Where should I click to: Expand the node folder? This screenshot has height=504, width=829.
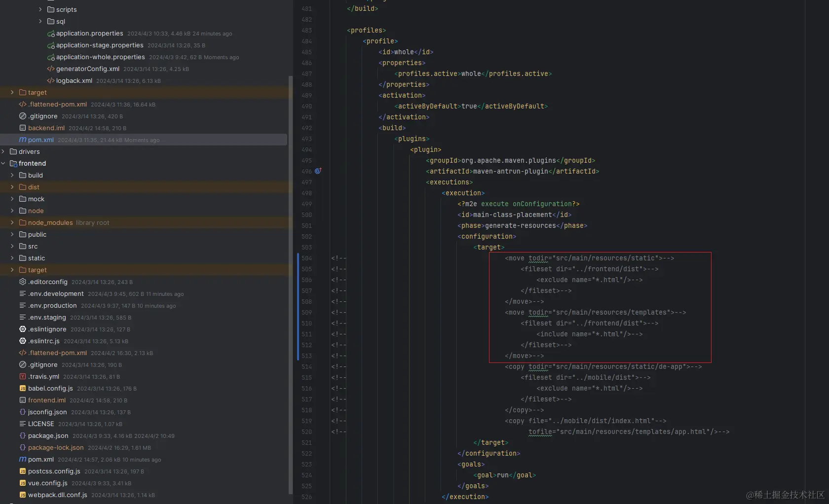pos(12,211)
